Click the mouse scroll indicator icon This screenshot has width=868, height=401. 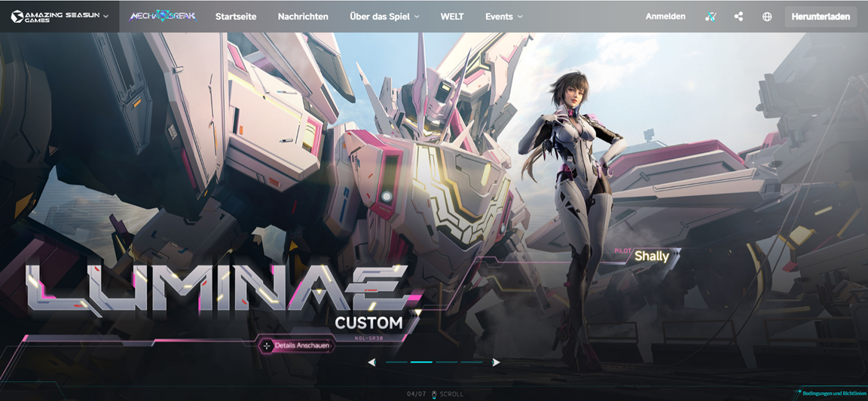434,394
